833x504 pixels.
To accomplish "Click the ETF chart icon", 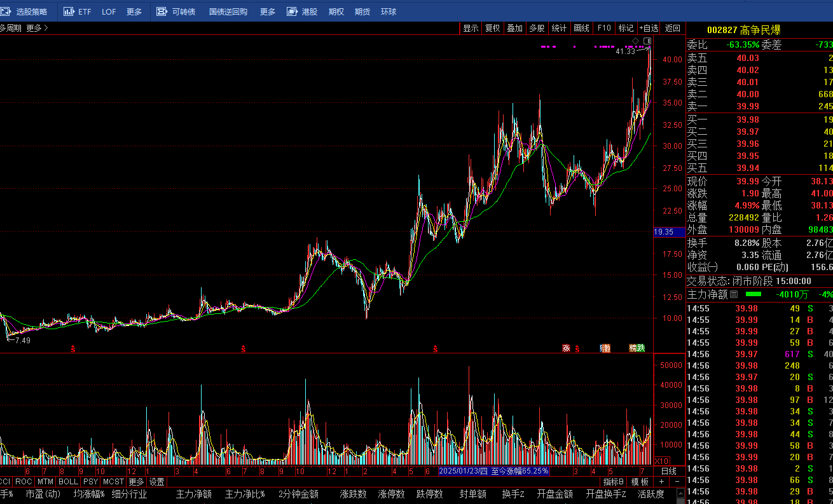I will pyautogui.click(x=69, y=11).
